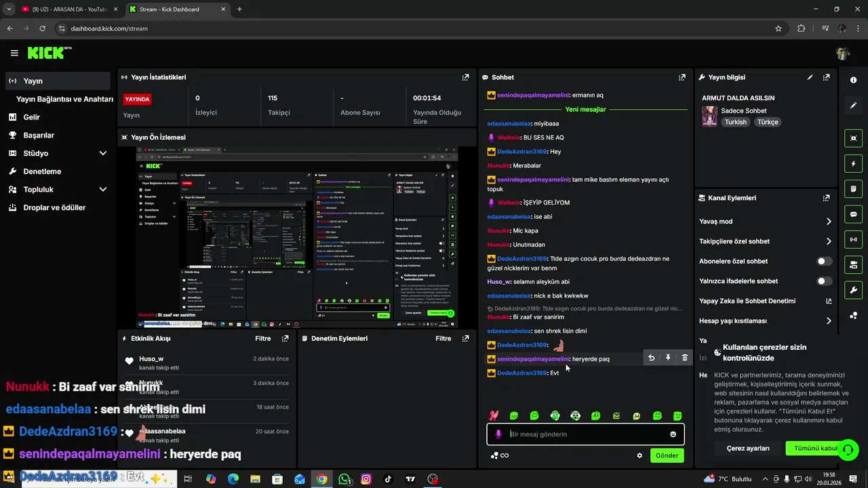Click the info icon in right sidebar
868x488 pixels.
[x=853, y=80]
